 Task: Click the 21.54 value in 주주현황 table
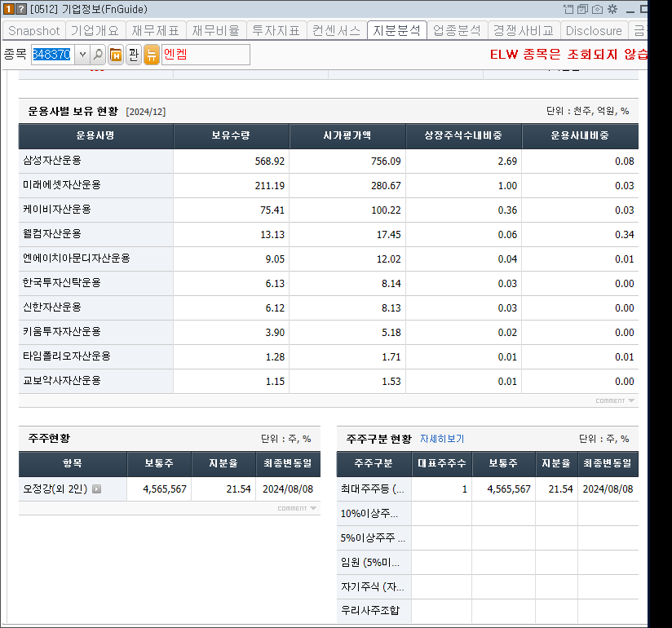238,489
